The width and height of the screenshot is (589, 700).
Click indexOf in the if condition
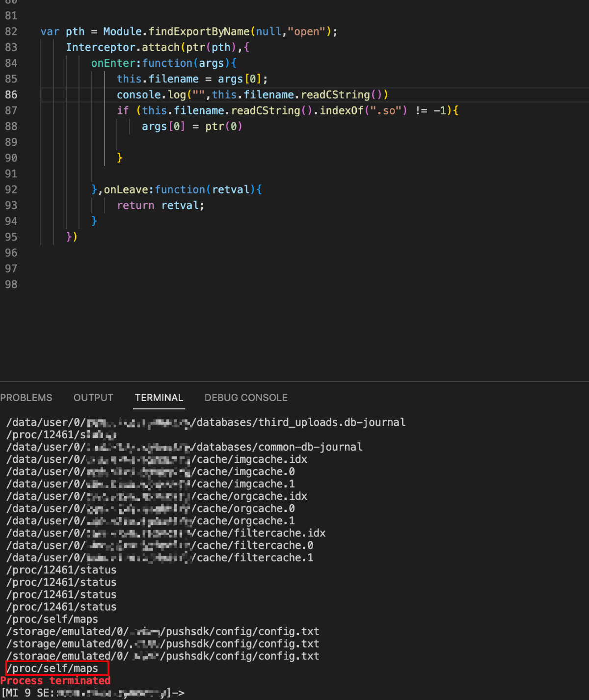342,110
